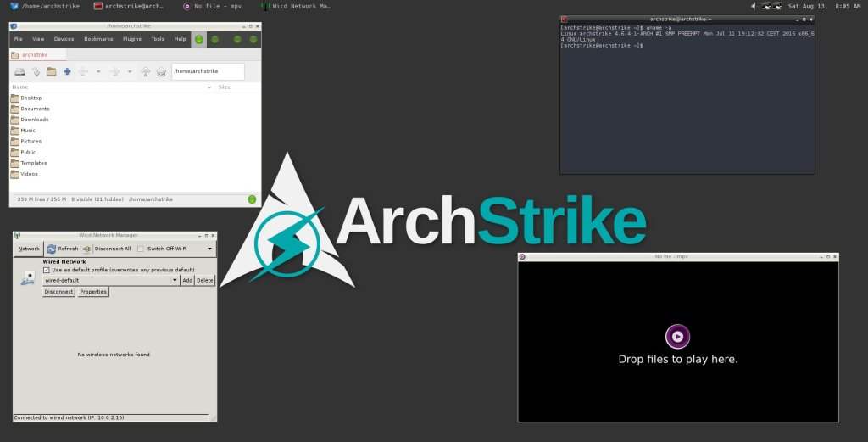The image size is (868, 442).
Task: Go up one directory with up arrow icon
Action: coord(146,71)
